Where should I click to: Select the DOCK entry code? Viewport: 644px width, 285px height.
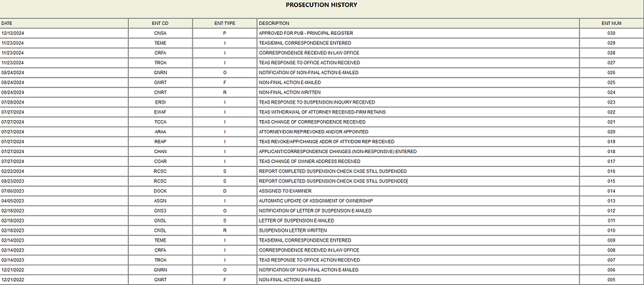click(x=160, y=191)
